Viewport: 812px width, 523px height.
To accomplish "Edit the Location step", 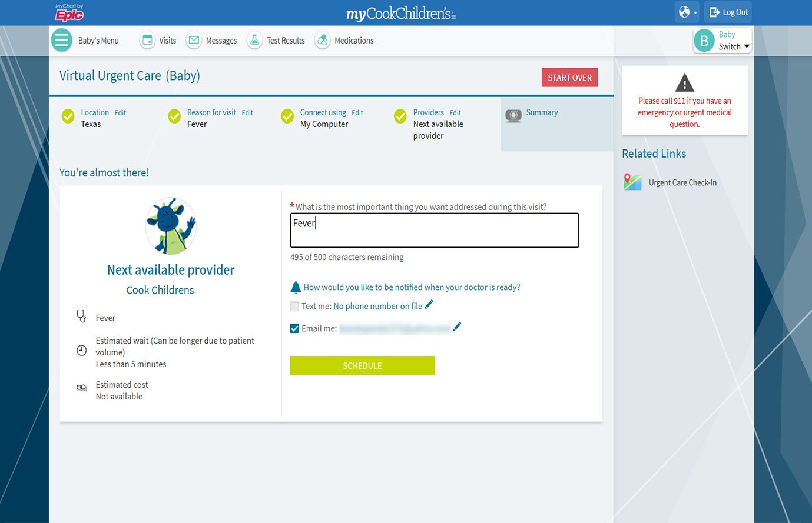I will (120, 113).
